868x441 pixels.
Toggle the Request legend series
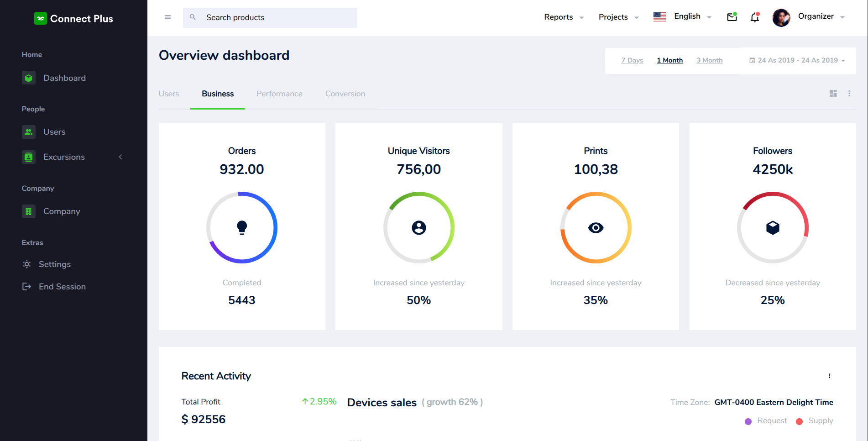766,421
